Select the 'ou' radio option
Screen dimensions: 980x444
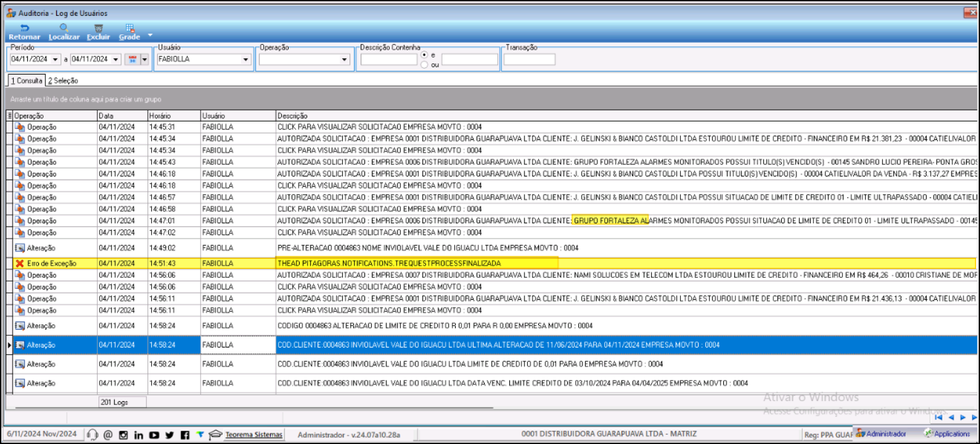(424, 65)
